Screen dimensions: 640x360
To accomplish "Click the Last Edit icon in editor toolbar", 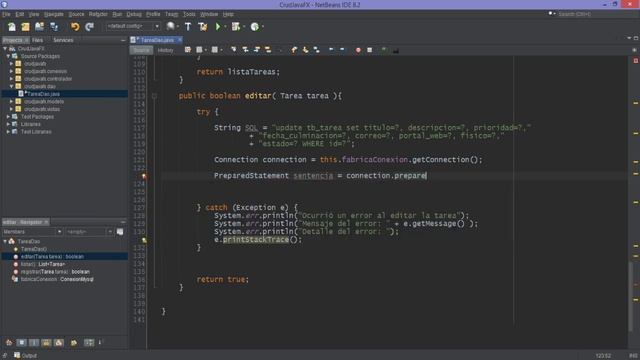I will click(x=188, y=50).
